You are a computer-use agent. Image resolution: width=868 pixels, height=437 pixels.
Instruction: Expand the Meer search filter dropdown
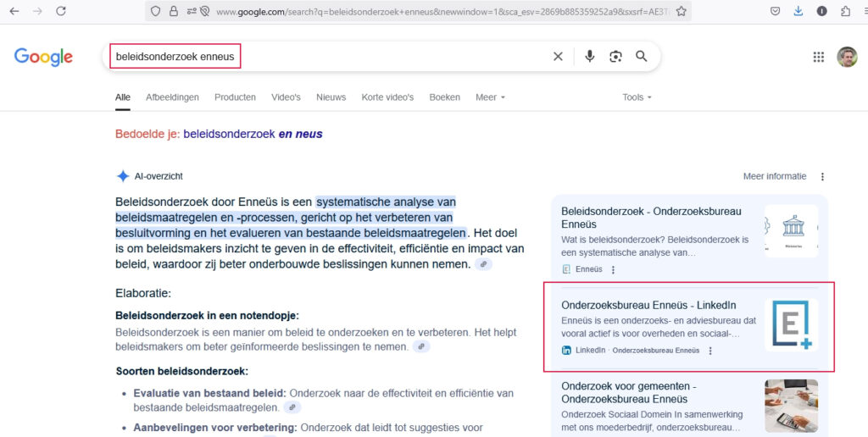491,97
